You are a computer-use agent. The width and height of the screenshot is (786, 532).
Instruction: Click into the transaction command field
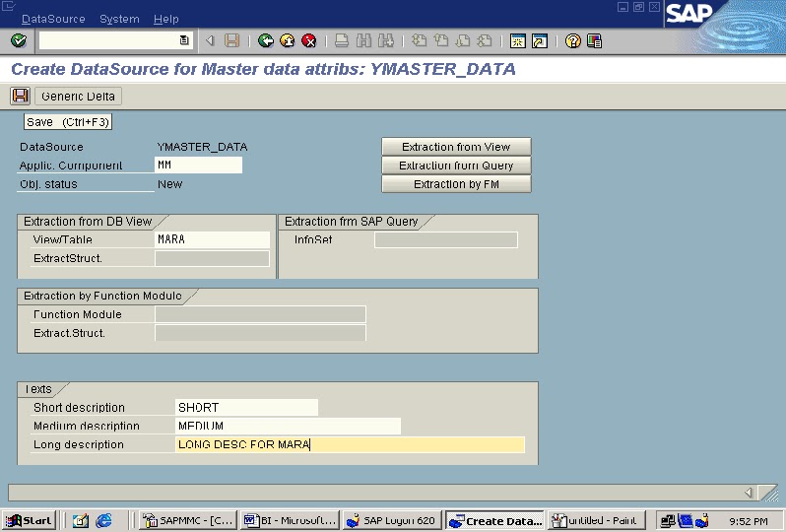pos(109,40)
